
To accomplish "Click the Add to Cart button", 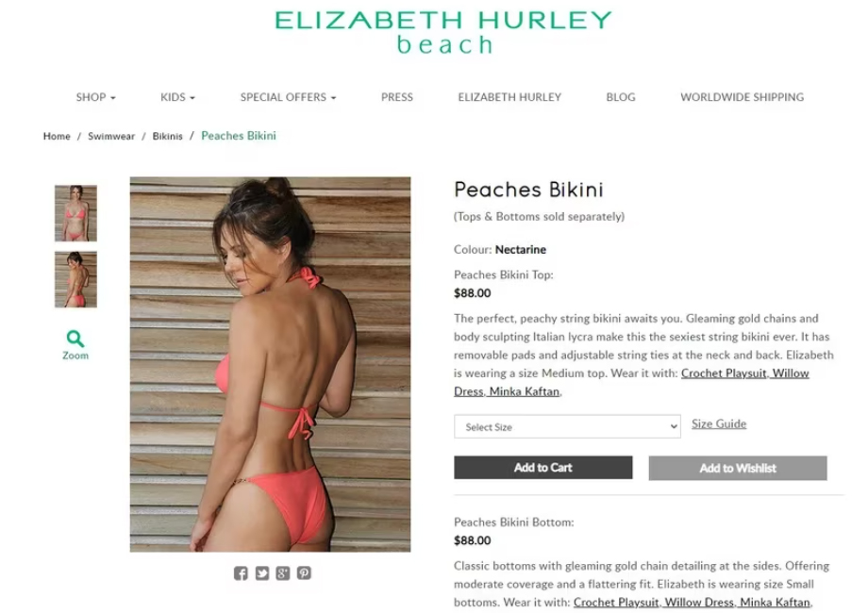I will pos(543,468).
